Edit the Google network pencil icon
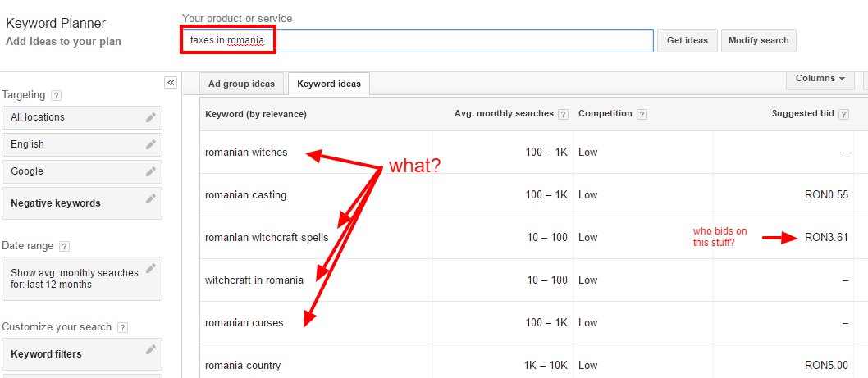Viewport: 868px width, 378px height. 151,171
